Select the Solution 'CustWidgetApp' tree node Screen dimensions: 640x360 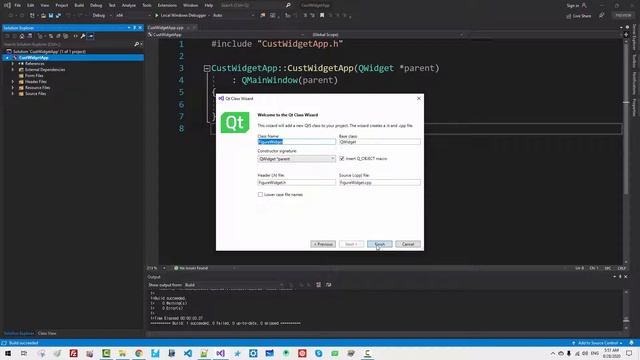pos(49,51)
